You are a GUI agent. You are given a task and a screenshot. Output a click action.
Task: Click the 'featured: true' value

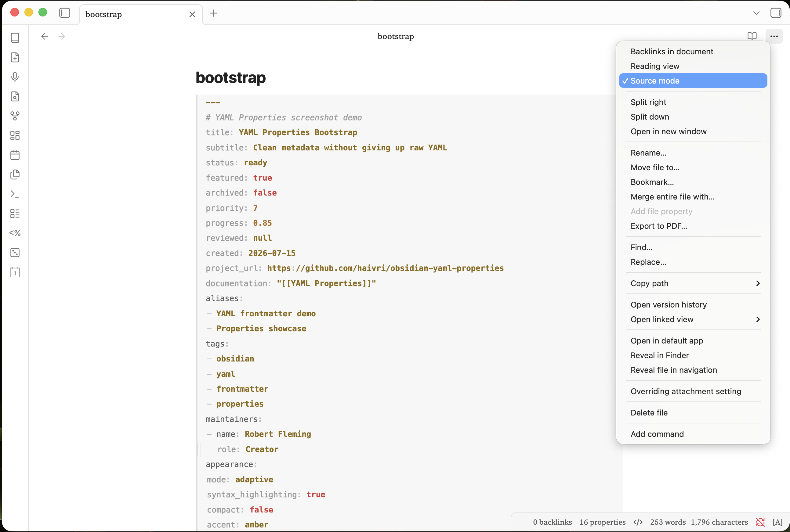click(x=263, y=178)
